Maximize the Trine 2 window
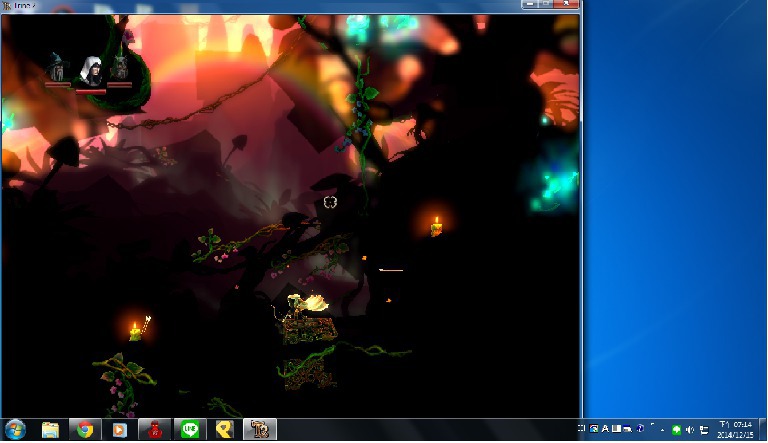This screenshot has width=768, height=443. click(x=546, y=4)
